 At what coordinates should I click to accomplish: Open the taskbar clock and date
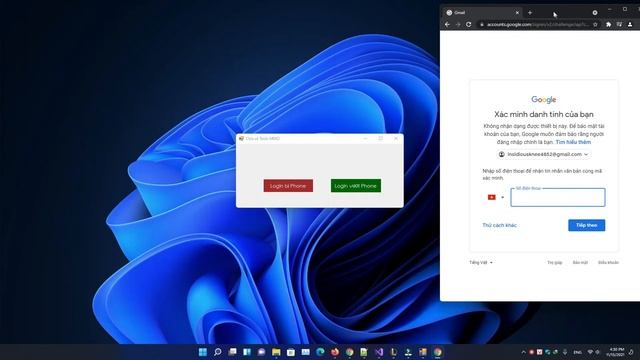[616, 352]
